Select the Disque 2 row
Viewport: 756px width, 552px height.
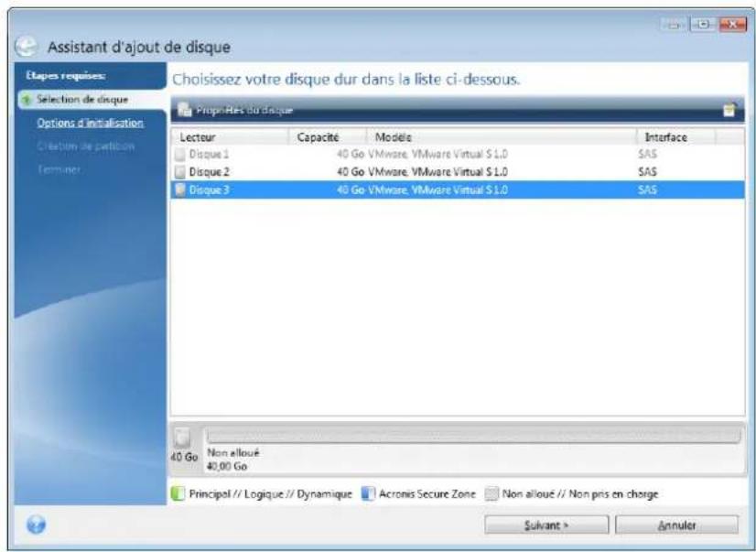pos(458,171)
